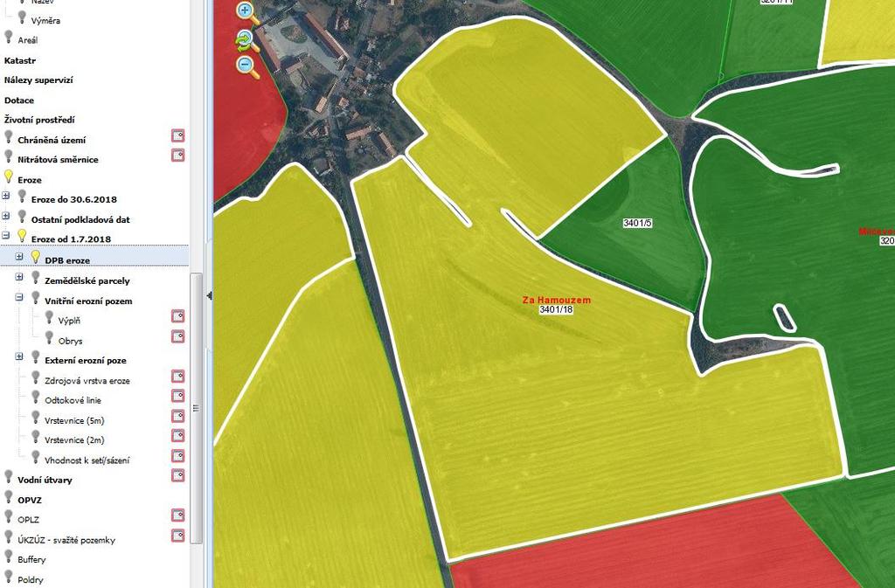
Task: Toggle the Areál layer light bulb
Action: coord(9,38)
